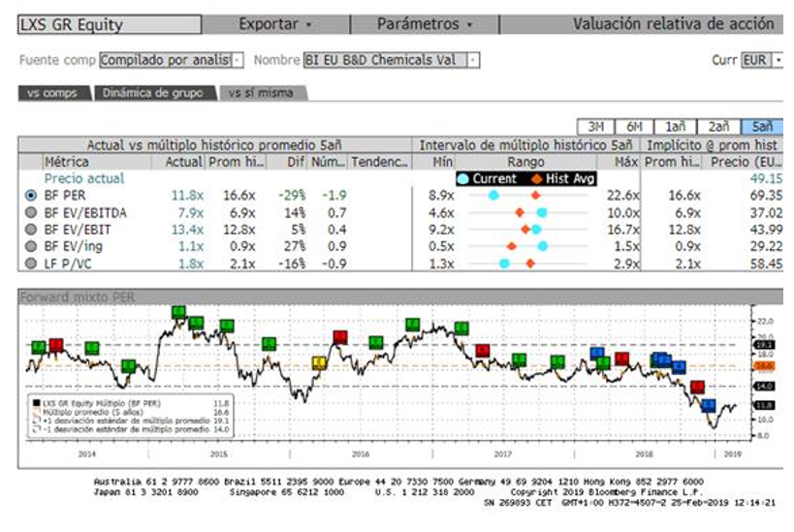Select the LF P/VC radio button
794x532 pixels.
pos(31,264)
